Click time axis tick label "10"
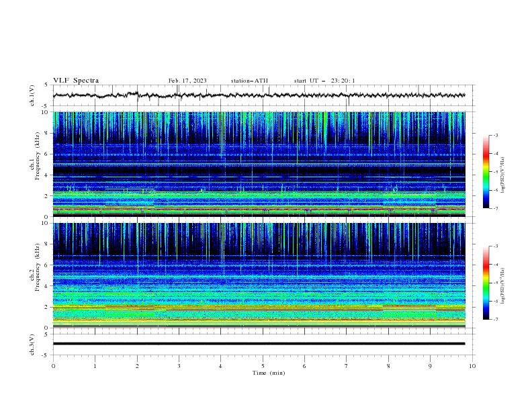 click(x=472, y=366)
